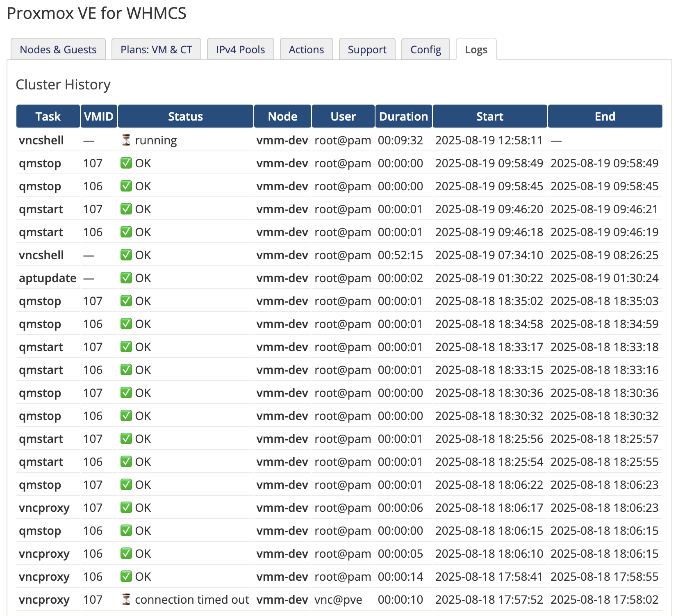Click the Status column header
Image resolution: width=678 pixels, height=616 pixels.
(x=185, y=116)
